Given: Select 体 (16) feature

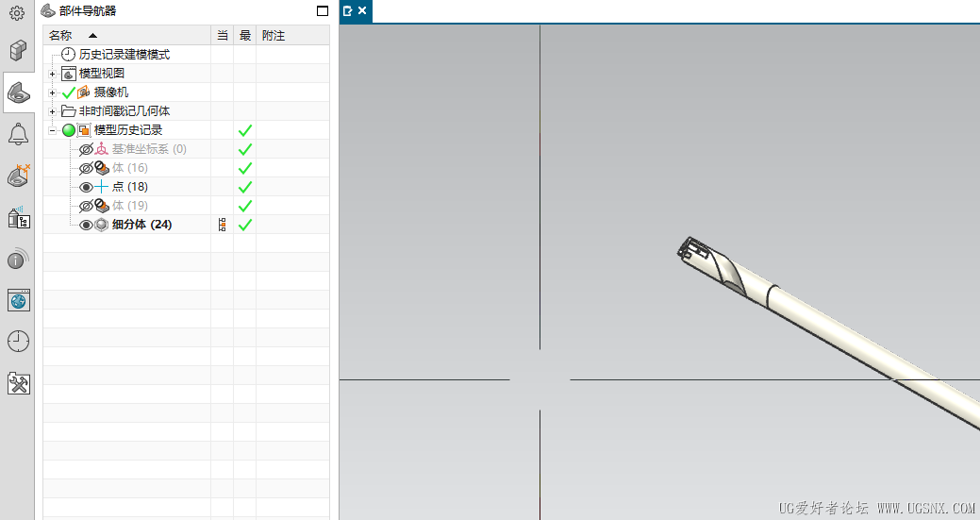Looking at the screenshot, I should click(130, 167).
